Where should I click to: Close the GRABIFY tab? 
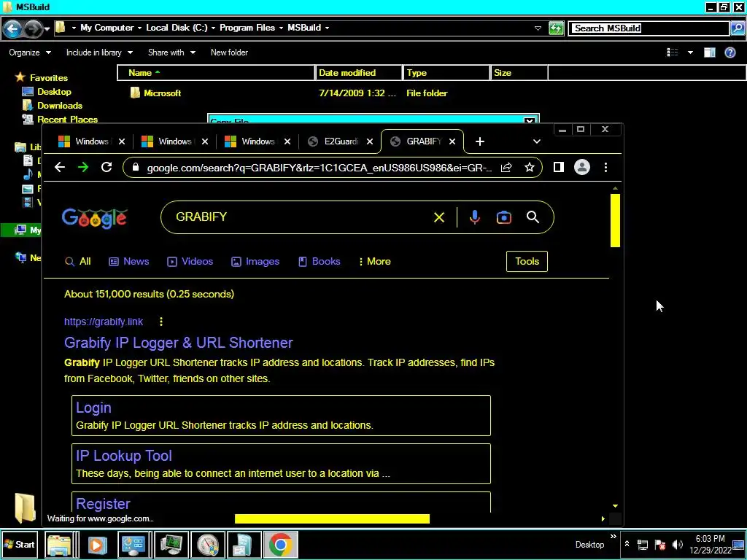452,141
